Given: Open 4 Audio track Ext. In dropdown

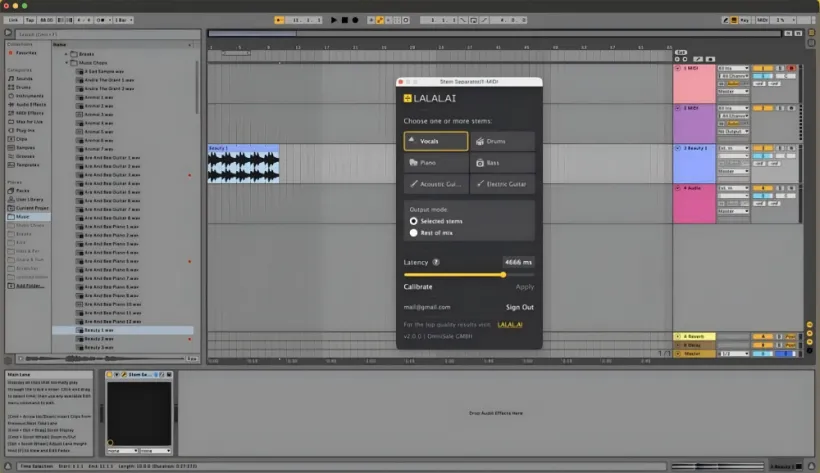Looking at the screenshot, I should coord(733,188).
